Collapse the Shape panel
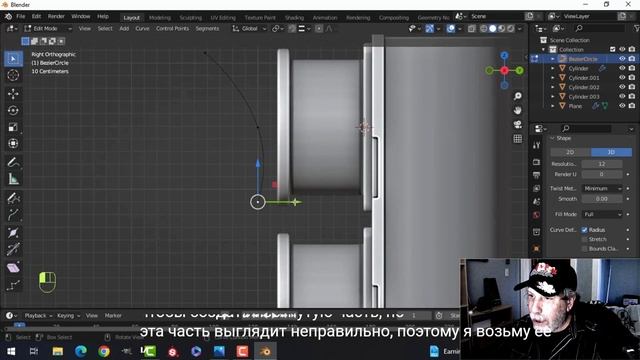This screenshot has height=360, width=640. point(552,138)
